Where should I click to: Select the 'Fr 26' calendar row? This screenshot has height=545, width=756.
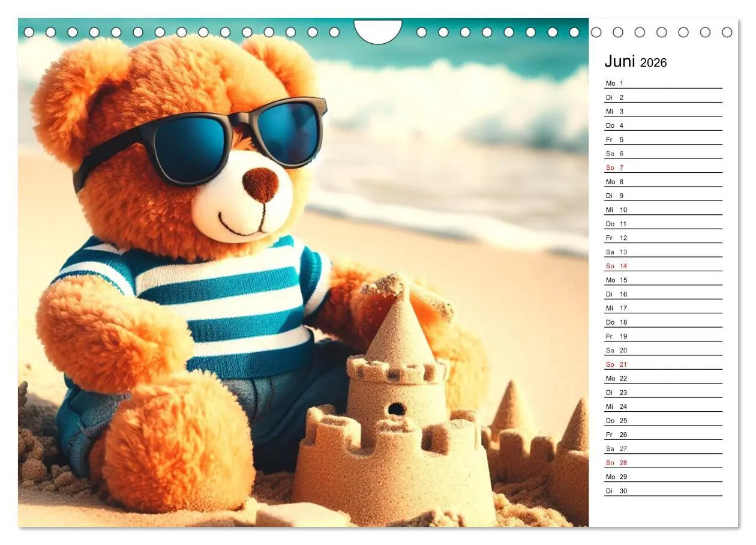663,434
